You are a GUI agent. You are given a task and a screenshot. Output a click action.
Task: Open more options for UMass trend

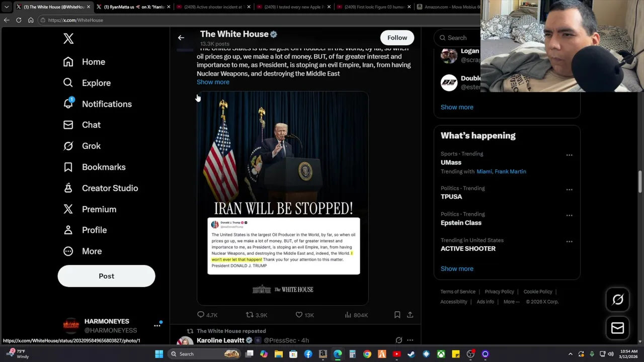(x=569, y=155)
